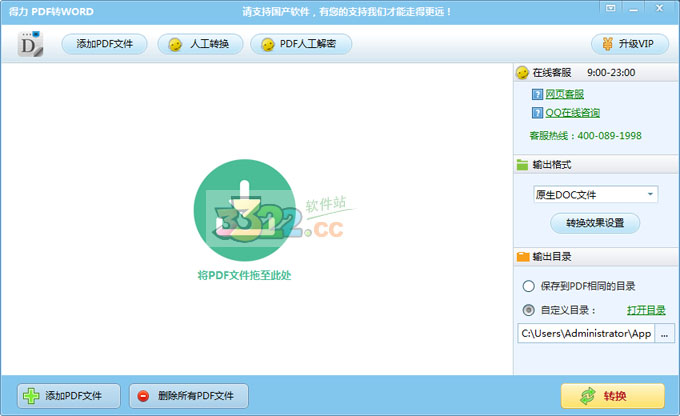Click 删除所有PDF文件 button
Image resolution: width=680 pixels, height=416 pixels.
click(x=189, y=396)
